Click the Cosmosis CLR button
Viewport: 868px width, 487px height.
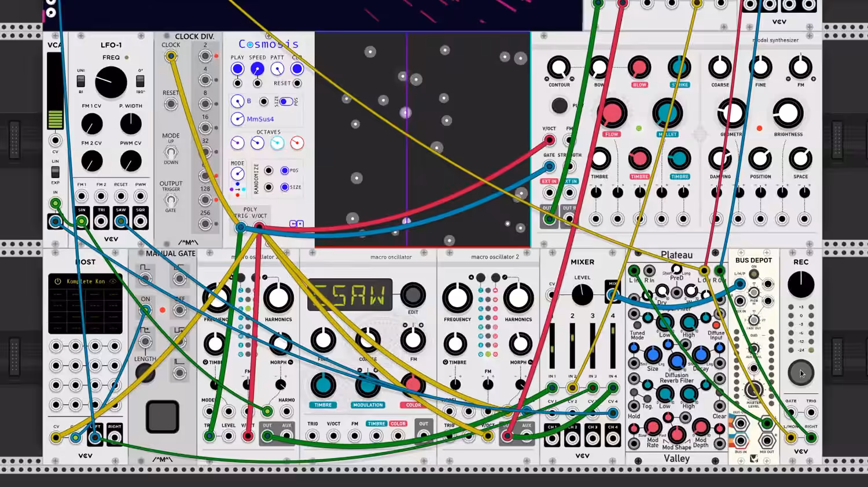tap(297, 69)
